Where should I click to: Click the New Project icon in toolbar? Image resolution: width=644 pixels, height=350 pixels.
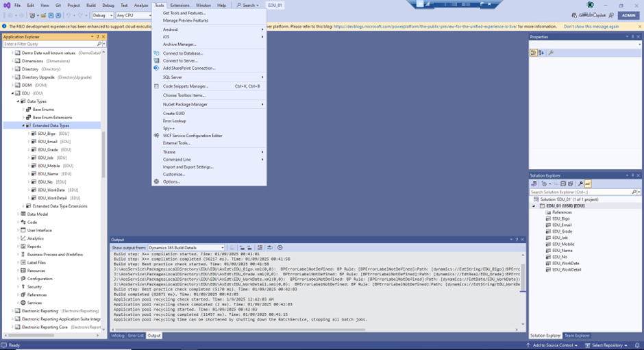point(32,15)
